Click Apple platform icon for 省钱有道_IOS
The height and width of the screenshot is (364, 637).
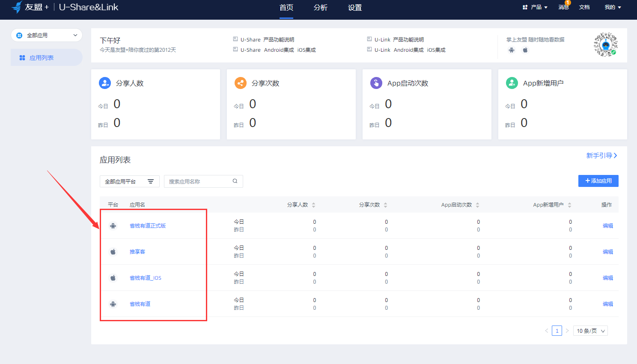point(113,278)
